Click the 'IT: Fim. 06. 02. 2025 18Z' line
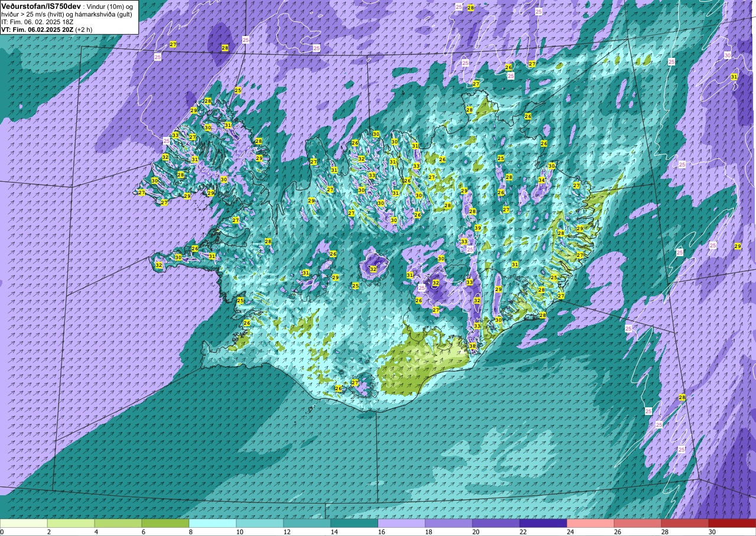The image size is (756, 536). 37,22
